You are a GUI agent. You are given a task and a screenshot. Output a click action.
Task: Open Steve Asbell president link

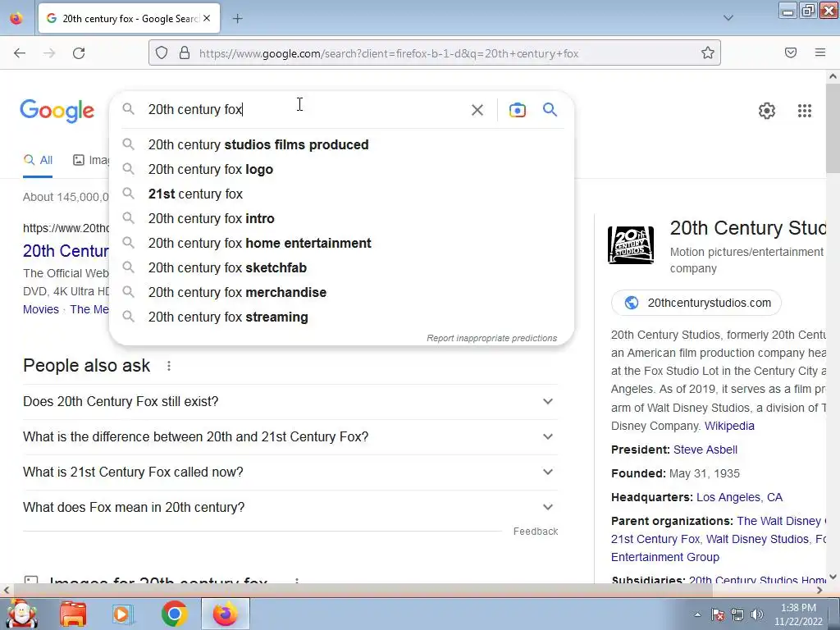[705, 450]
